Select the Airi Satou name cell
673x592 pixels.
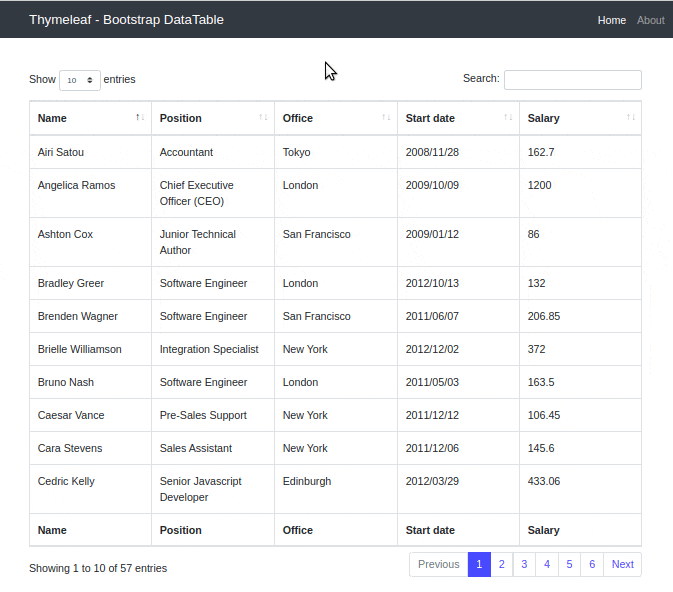tap(91, 152)
